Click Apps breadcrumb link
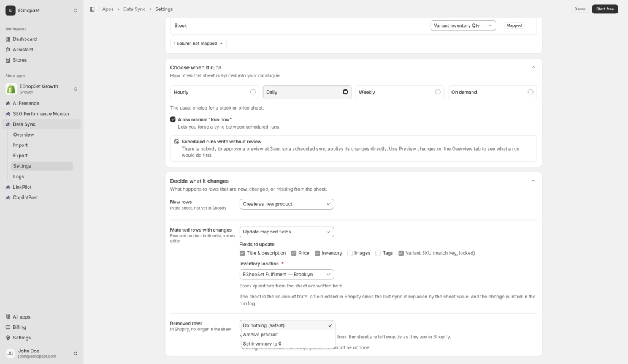The image size is (628, 364). (x=108, y=9)
